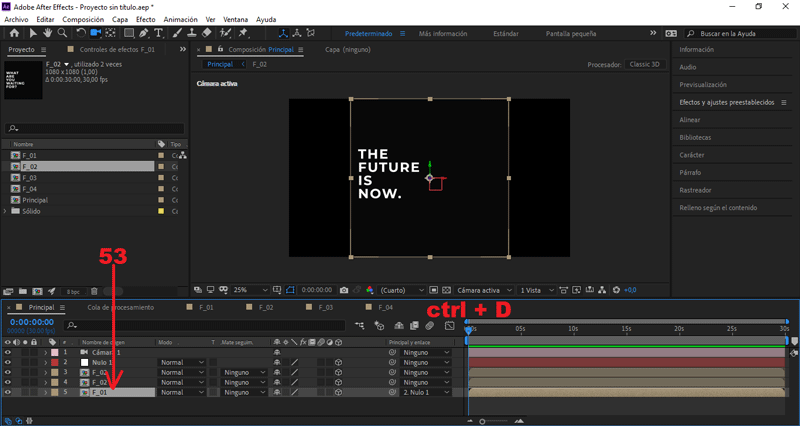
Task: Activate View Axis mode icon
Action: pyautogui.click(x=311, y=33)
